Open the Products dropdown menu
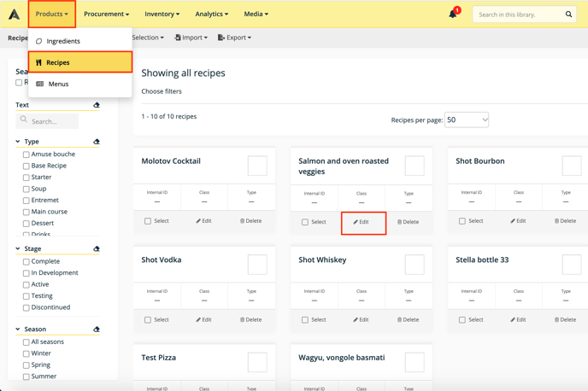The height and width of the screenshot is (391, 588). coord(52,14)
